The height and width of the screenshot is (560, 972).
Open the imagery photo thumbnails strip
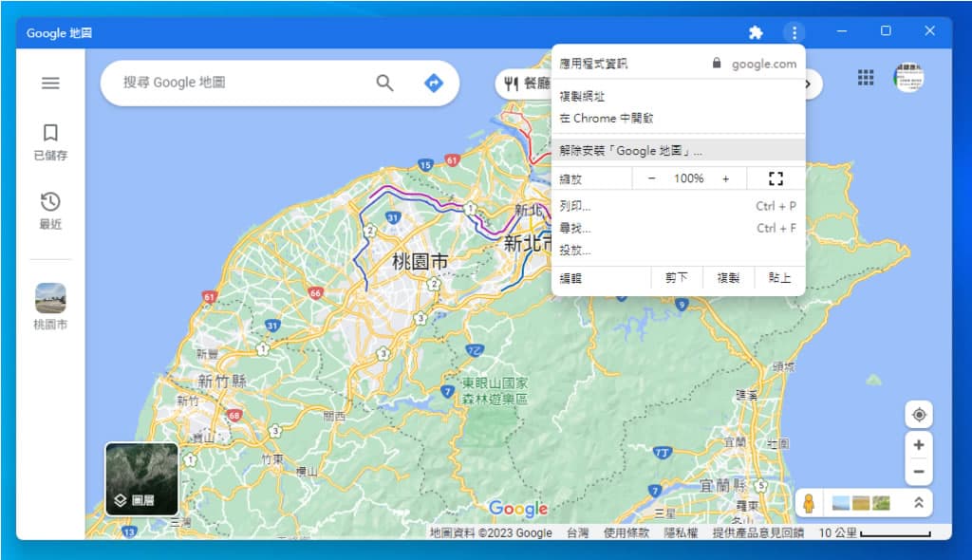point(861,503)
